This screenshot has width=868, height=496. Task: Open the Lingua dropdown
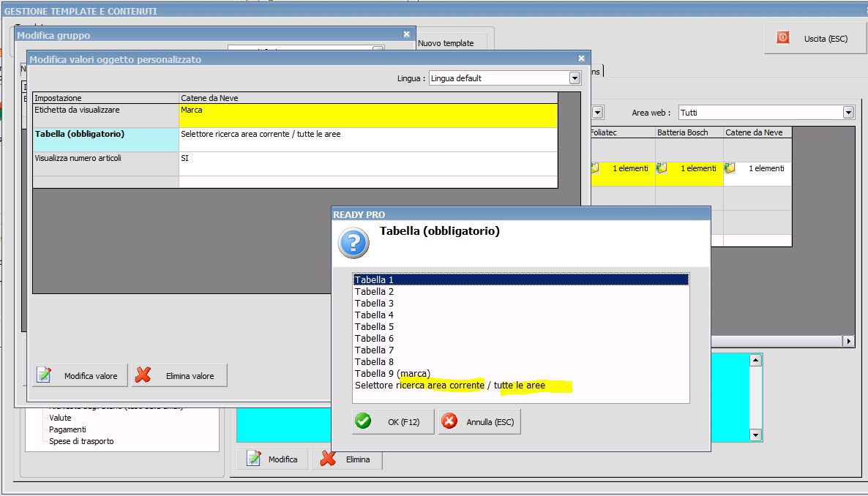tap(575, 78)
